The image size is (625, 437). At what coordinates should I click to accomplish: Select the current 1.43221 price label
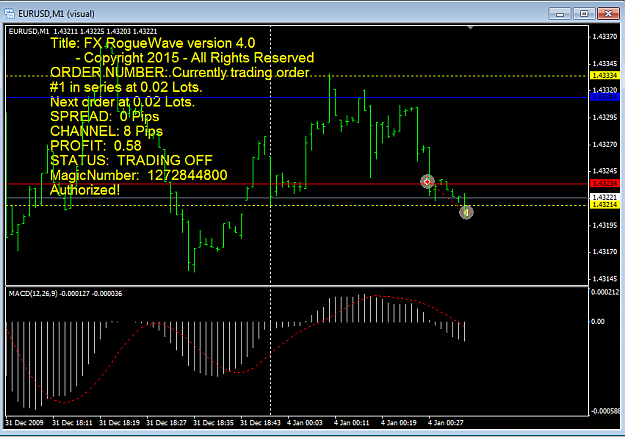[x=604, y=197]
